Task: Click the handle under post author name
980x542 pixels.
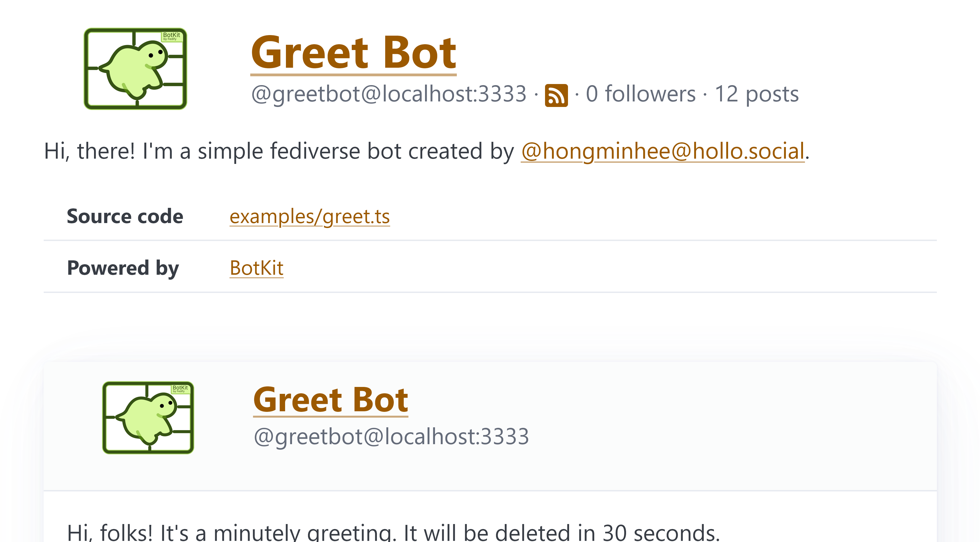Action: pyautogui.click(x=391, y=436)
